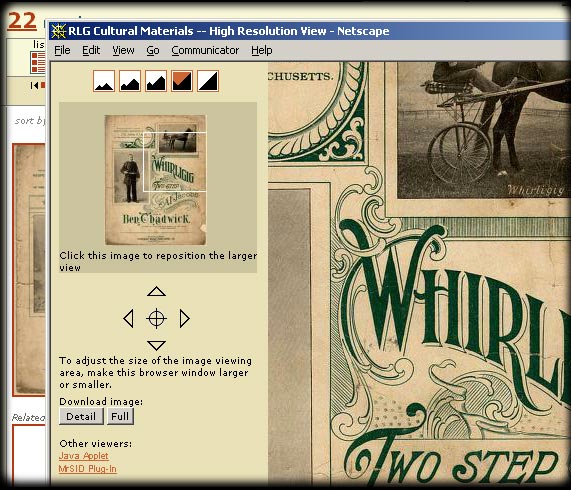
Task: Pan the view right with the right arrow
Action: [x=185, y=319]
